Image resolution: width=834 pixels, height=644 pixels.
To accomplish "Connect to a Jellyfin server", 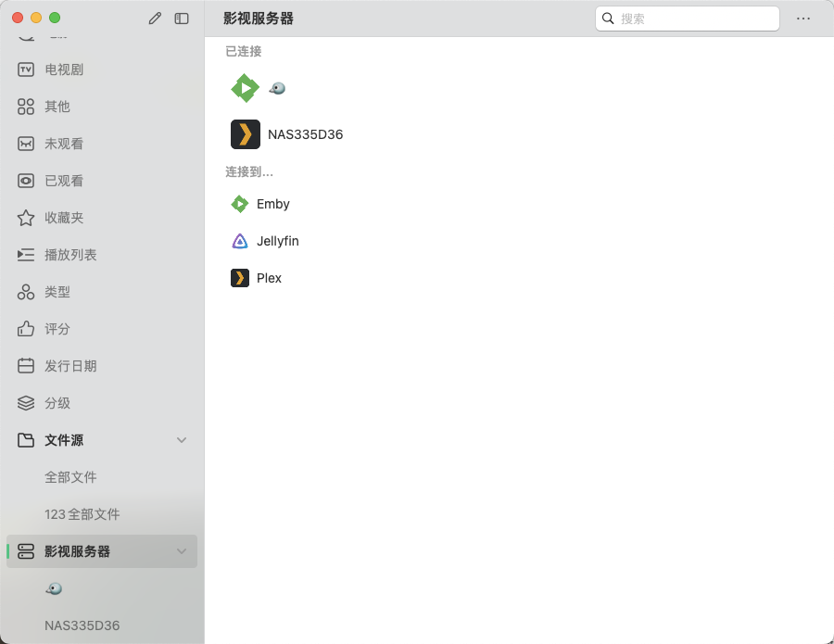I will 278,241.
